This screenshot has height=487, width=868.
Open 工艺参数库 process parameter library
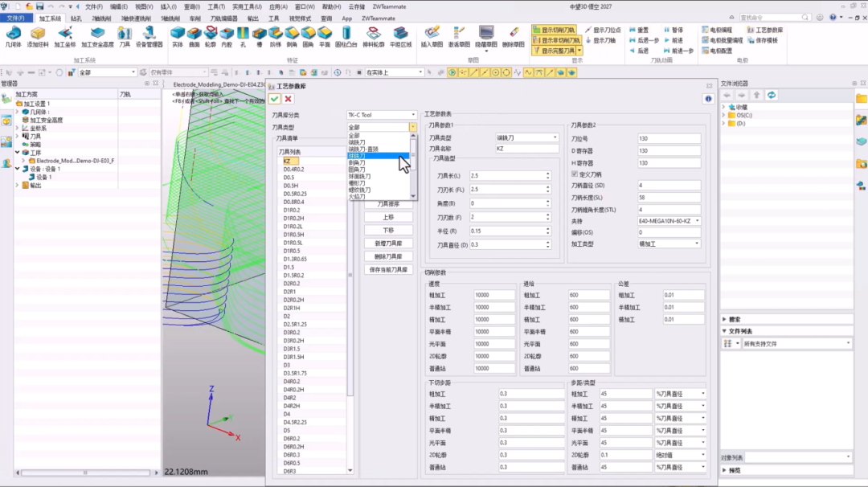(765, 30)
